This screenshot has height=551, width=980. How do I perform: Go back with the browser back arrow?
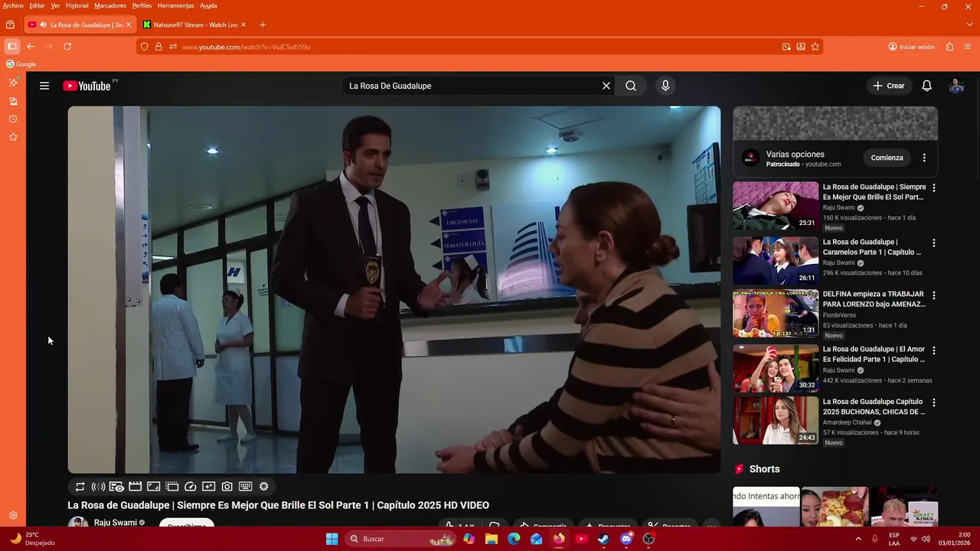point(31,47)
